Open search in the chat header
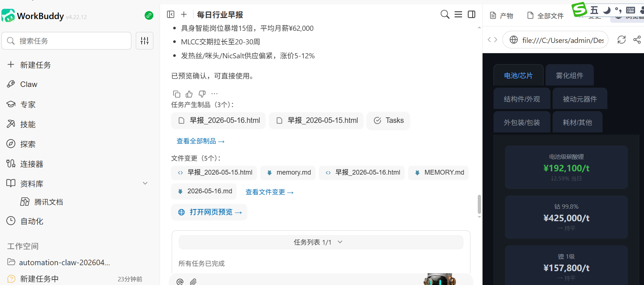 coord(445,14)
